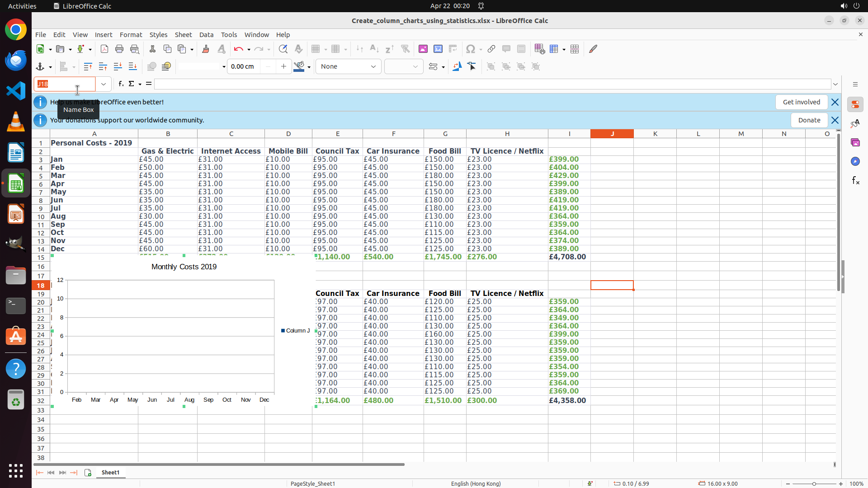This screenshot has width=868, height=488.
Task: Toggle Wrap In Background option
Action: click(x=151, y=66)
